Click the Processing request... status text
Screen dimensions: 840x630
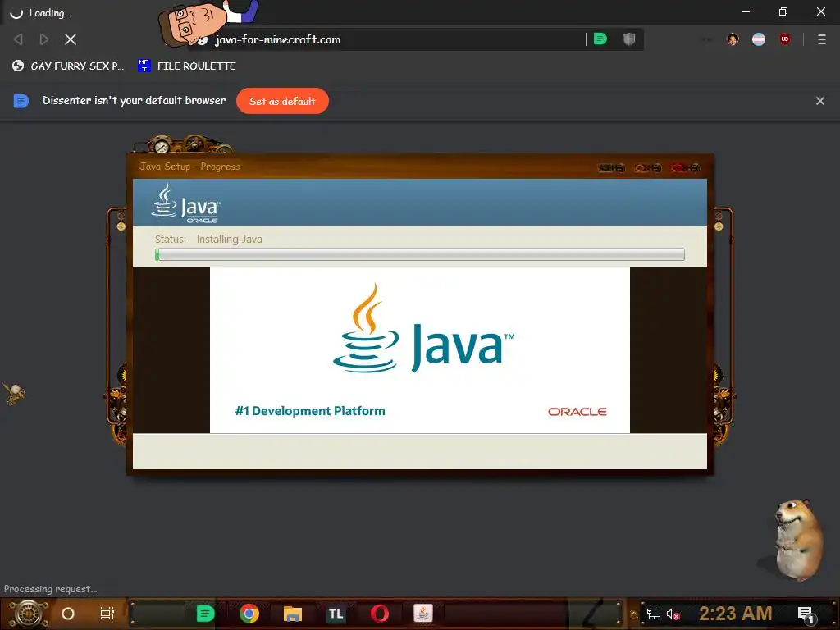[50, 589]
